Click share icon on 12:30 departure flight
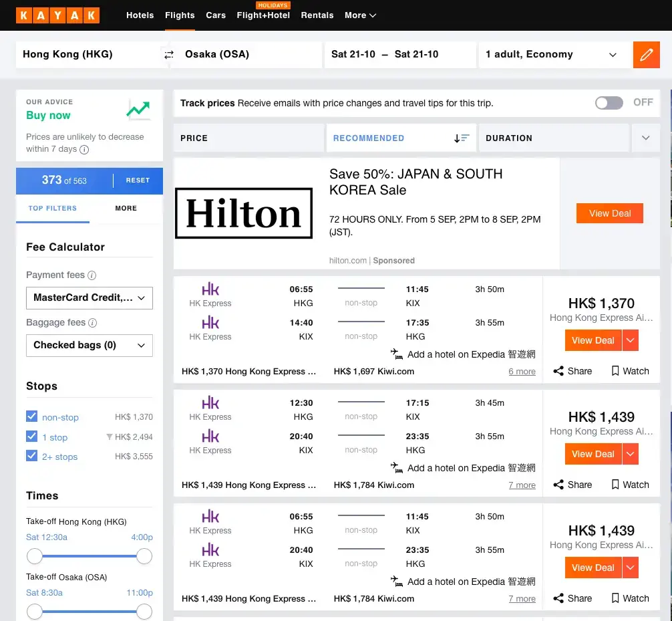The image size is (672, 621). (558, 485)
